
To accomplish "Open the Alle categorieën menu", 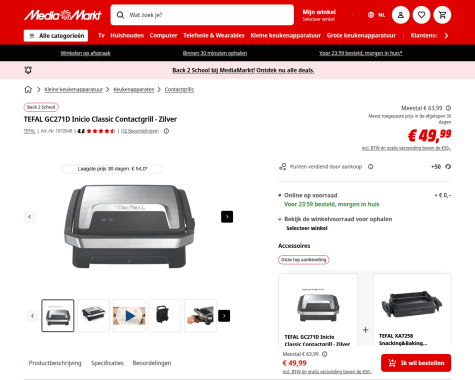I will click(56, 36).
